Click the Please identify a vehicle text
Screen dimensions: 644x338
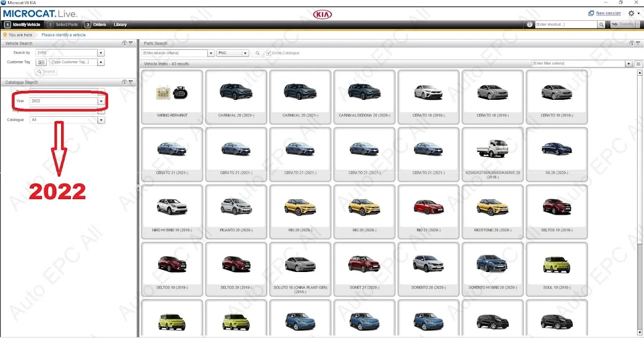pyautogui.click(x=63, y=35)
